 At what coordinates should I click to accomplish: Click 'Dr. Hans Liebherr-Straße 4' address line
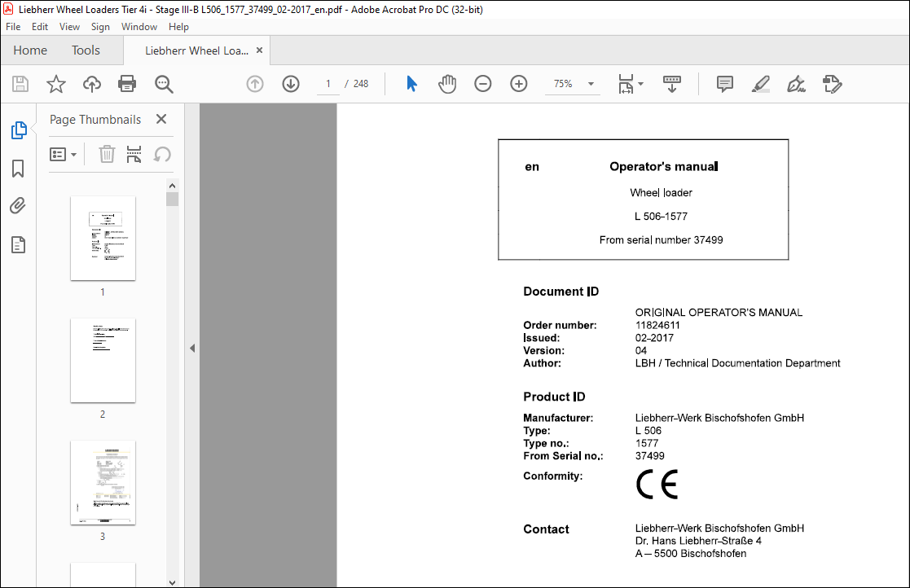[x=698, y=541]
